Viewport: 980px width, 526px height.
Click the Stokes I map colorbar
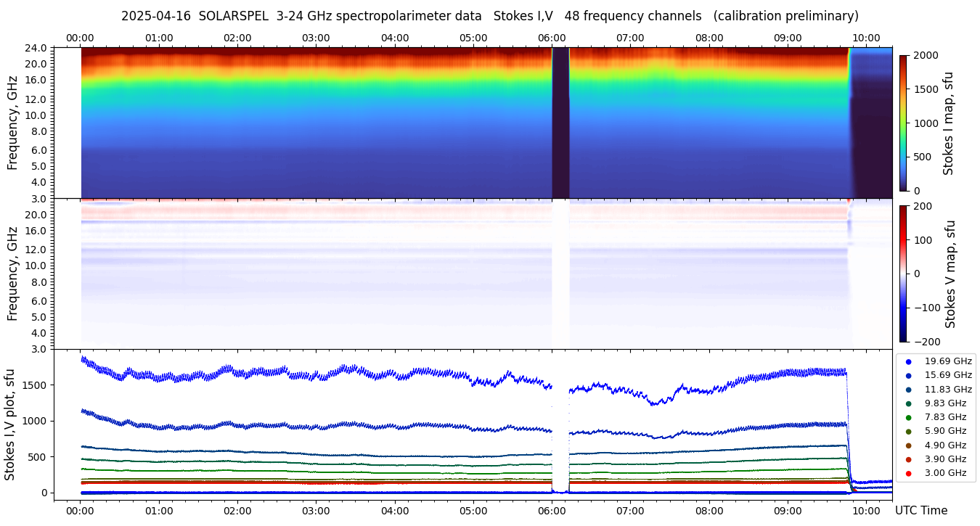point(903,123)
